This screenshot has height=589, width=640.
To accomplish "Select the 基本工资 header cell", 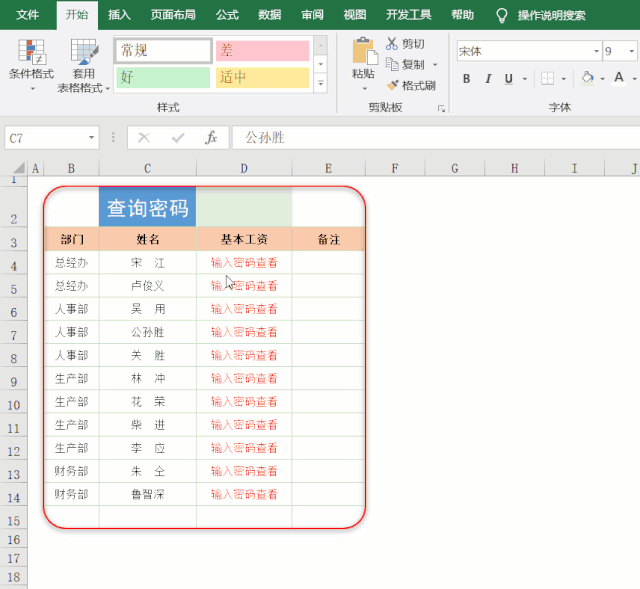I will point(244,239).
